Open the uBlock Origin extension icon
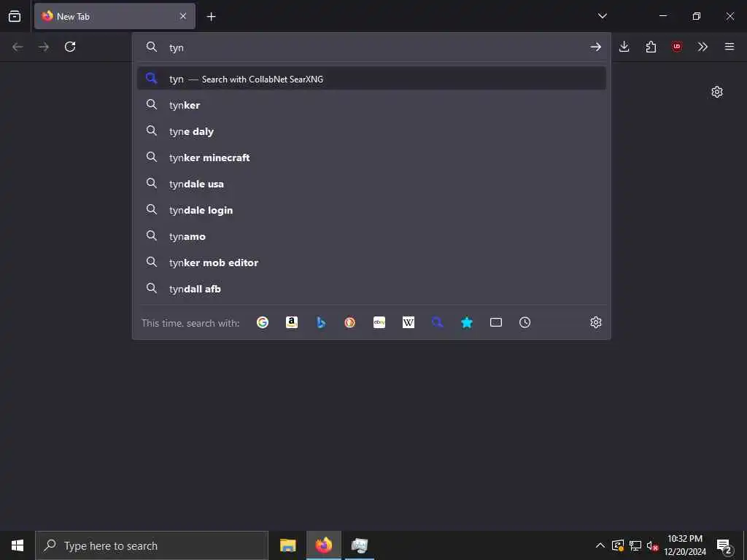This screenshot has height=560, width=747. point(677,47)
